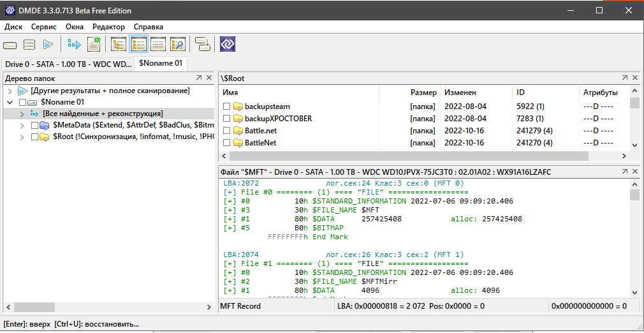This screenshot has height=333, width=644.
Task: Click the editor template icon with green star
Action: coord(94,45)
